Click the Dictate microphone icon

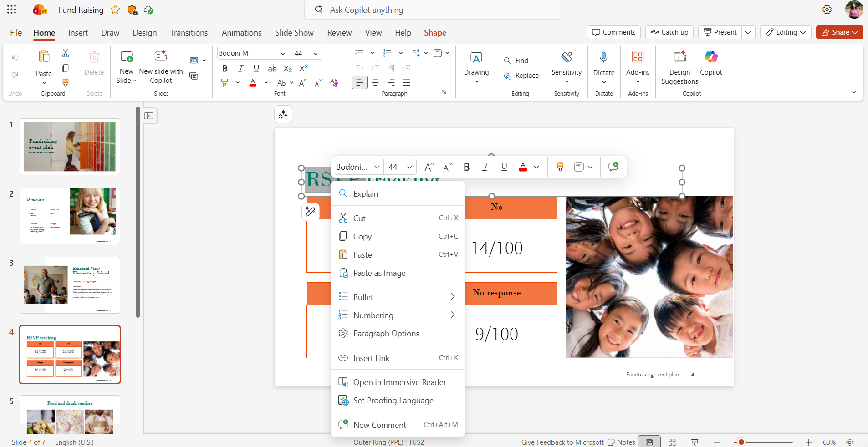pos(603,57)
